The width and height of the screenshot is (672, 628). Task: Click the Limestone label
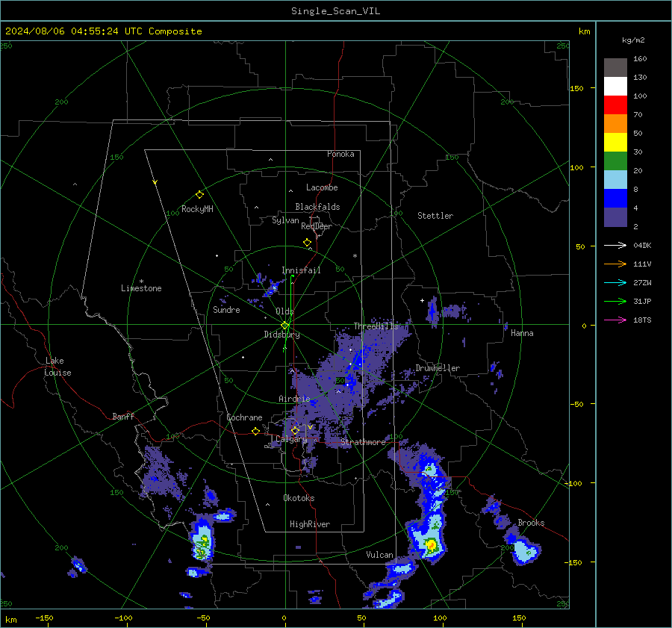141,288
